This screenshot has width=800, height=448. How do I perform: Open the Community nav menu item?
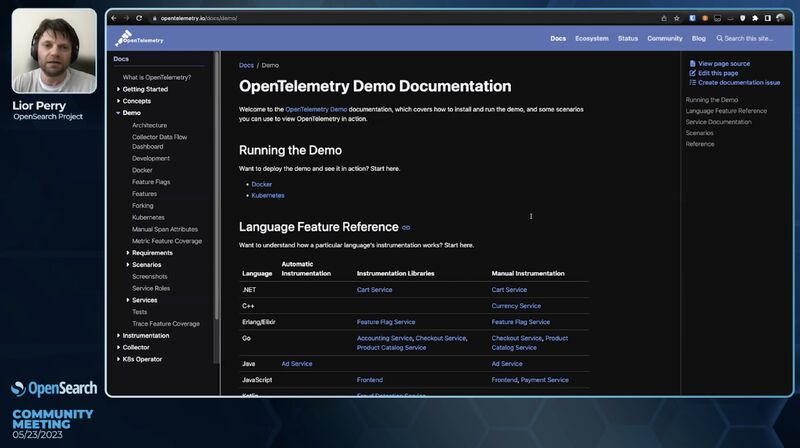pyautogui.click(x=665, y=38)
